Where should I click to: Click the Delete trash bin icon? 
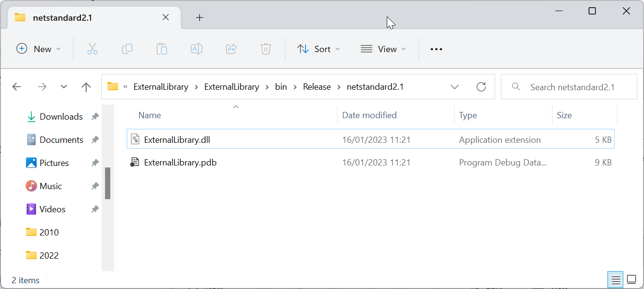266,49
